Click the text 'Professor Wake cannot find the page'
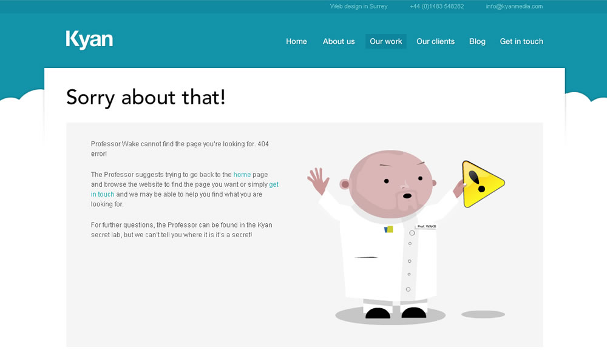Viewport: 607px width, 364px height. tap(146, 144)
